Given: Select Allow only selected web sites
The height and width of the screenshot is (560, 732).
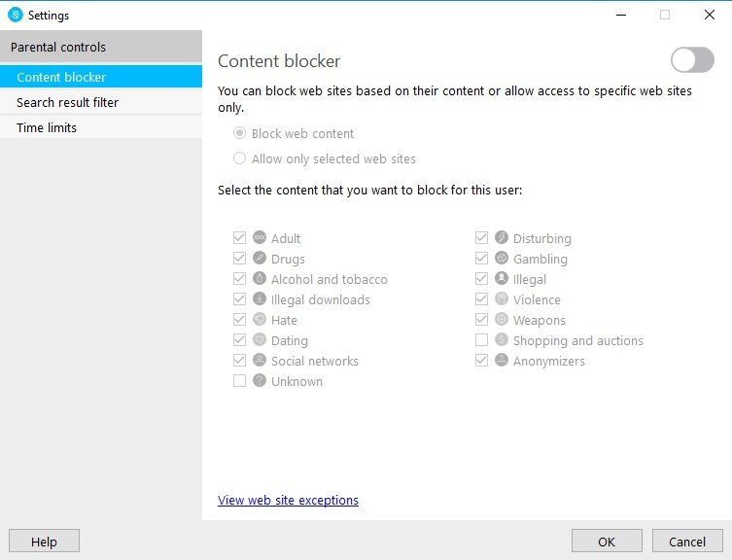Looking at the screenshot, I should pos(239,158).
